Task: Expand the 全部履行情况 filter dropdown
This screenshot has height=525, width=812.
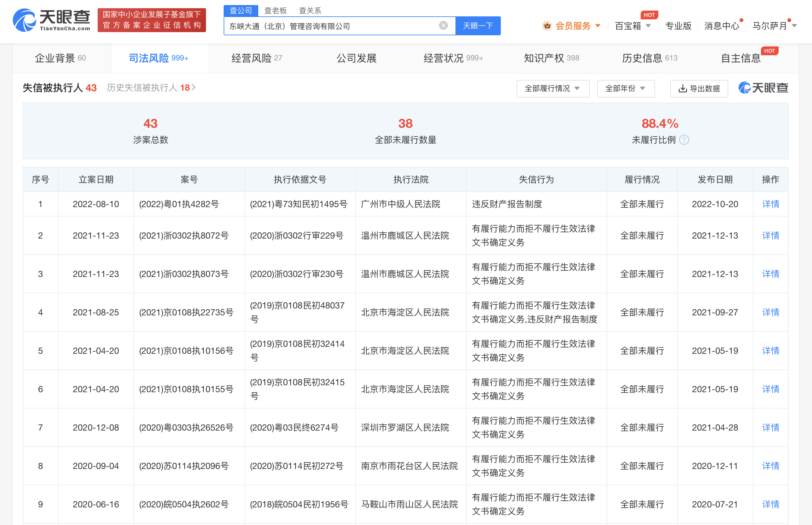Action: pyautogui.click(x=552, y=89)
